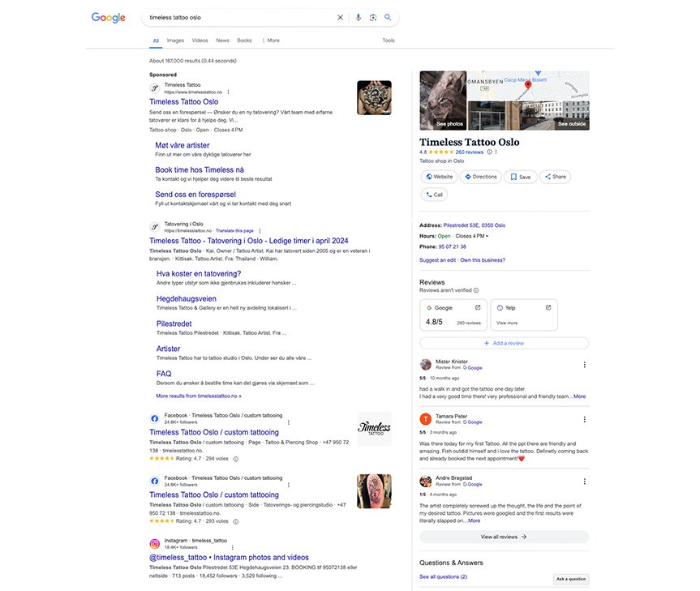The image size is (700, 591).
Task: Open Instagram photos and videos result
Action: [229, 558]
